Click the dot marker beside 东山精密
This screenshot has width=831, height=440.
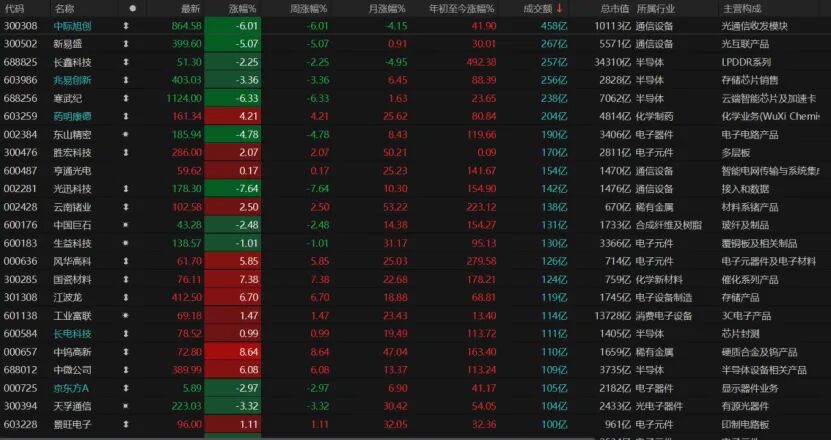tap(126, 135)
